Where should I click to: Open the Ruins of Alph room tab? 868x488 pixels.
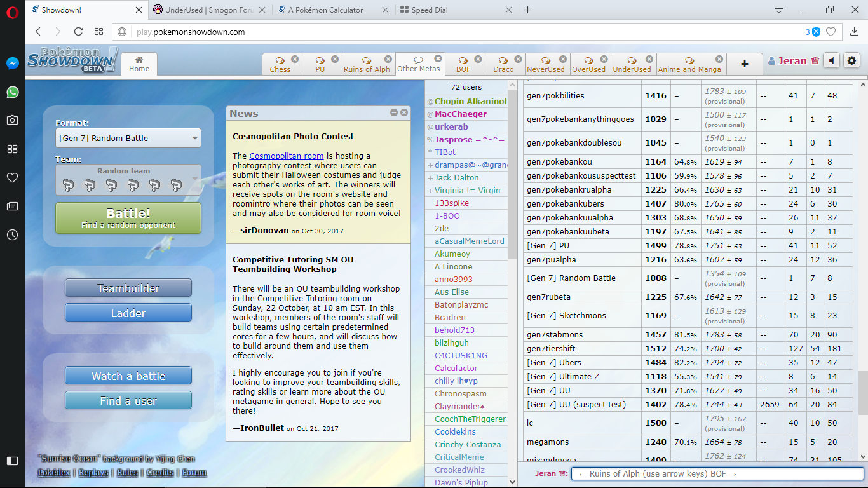tap(367, 64)
